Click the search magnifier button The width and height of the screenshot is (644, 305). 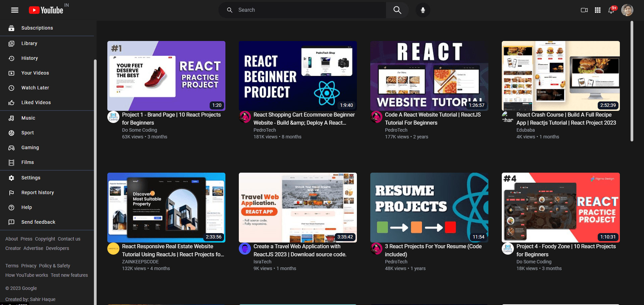(397, 10)
